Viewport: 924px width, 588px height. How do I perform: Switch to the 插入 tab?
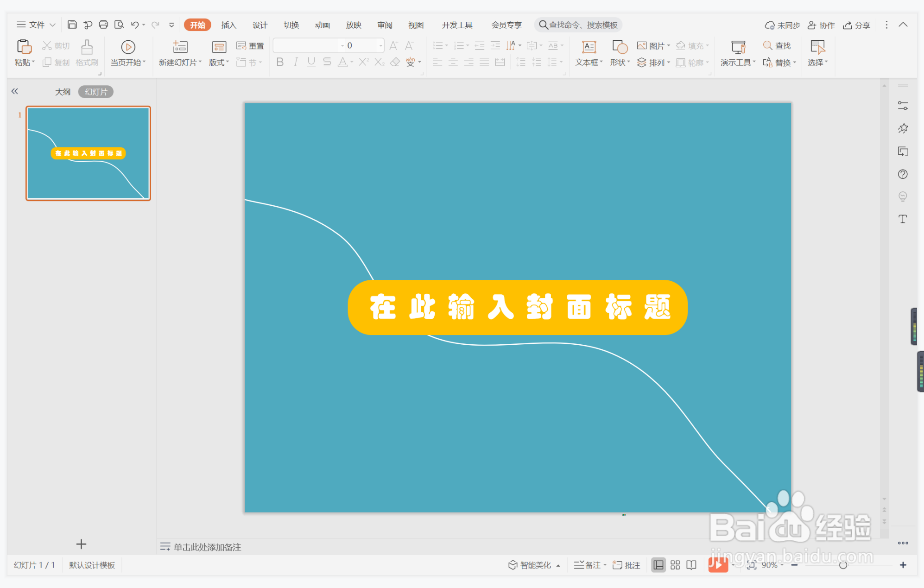228,25
